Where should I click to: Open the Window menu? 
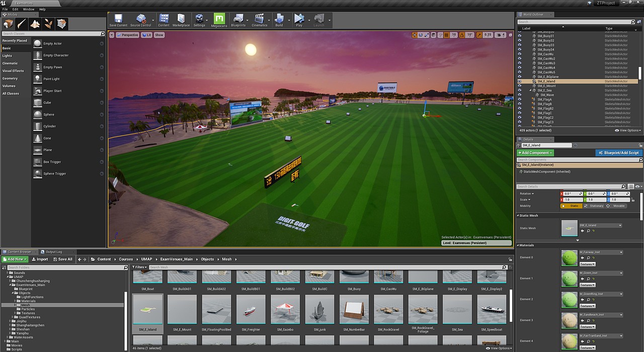coord(28,9)
